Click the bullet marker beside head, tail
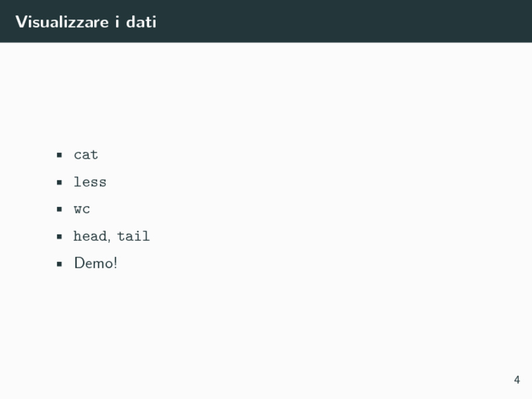 pyautogui.click(x=60, y=236)
